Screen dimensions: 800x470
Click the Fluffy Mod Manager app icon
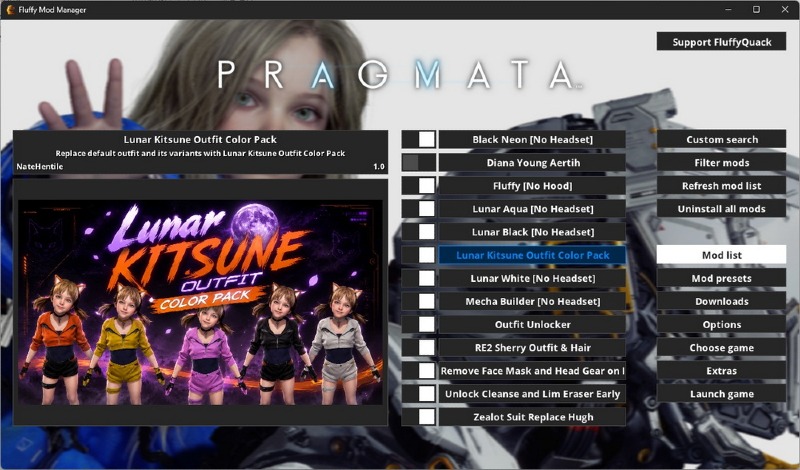(10, 9)
